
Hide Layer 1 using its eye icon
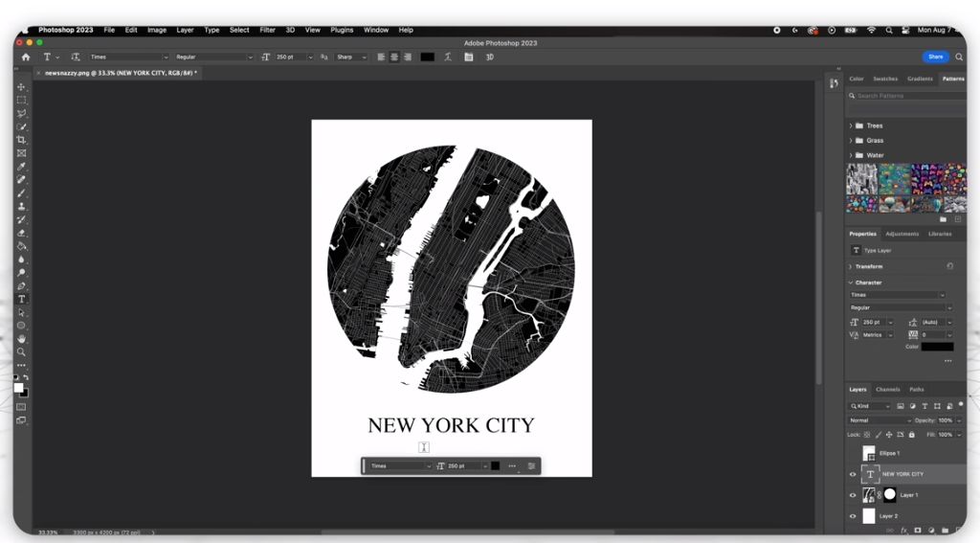click(853, 495)
